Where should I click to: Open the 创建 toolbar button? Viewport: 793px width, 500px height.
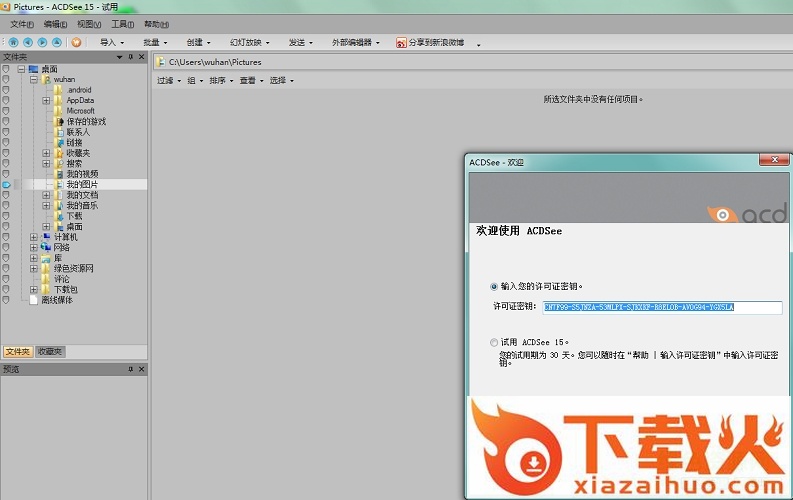point(198,42)
